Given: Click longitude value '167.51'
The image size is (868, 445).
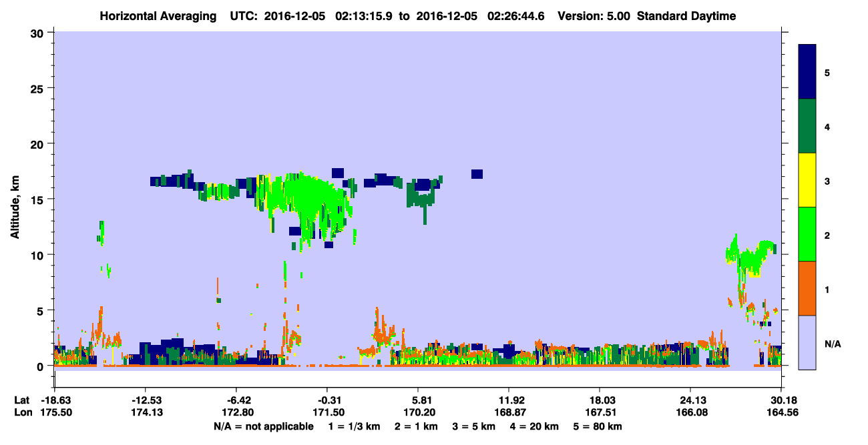Looking at the screenshot, I should (x=600, y=412).
